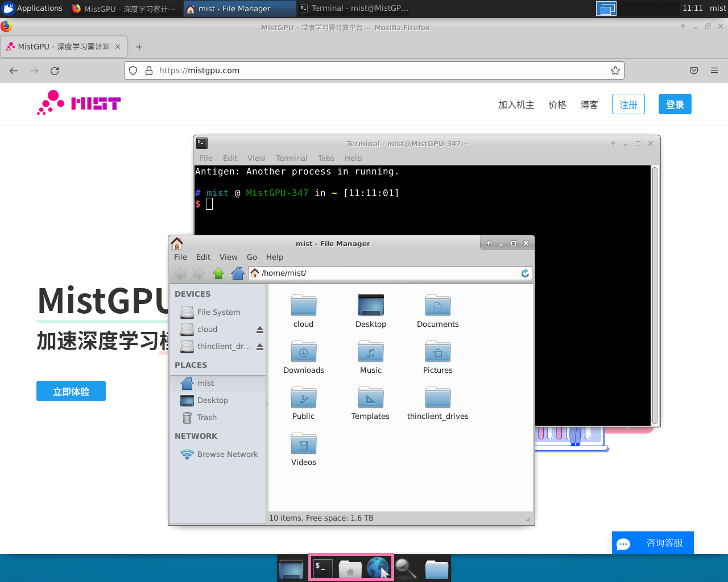Image resolution: width=728 pixels, height=582 pixels.
Task: Toggle tracking protection shield in the address bar
Action: [133, 70]
